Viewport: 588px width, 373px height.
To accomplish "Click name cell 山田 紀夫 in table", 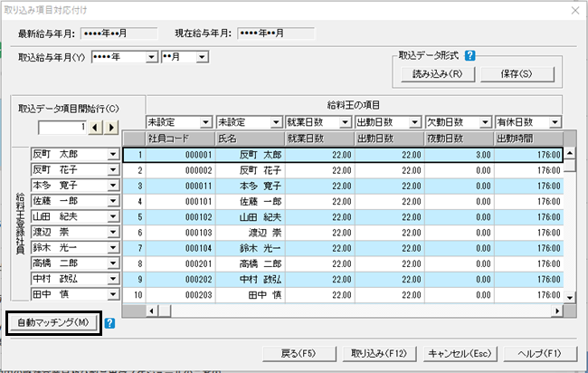I will pyautogui.click(x=250, y=217).
